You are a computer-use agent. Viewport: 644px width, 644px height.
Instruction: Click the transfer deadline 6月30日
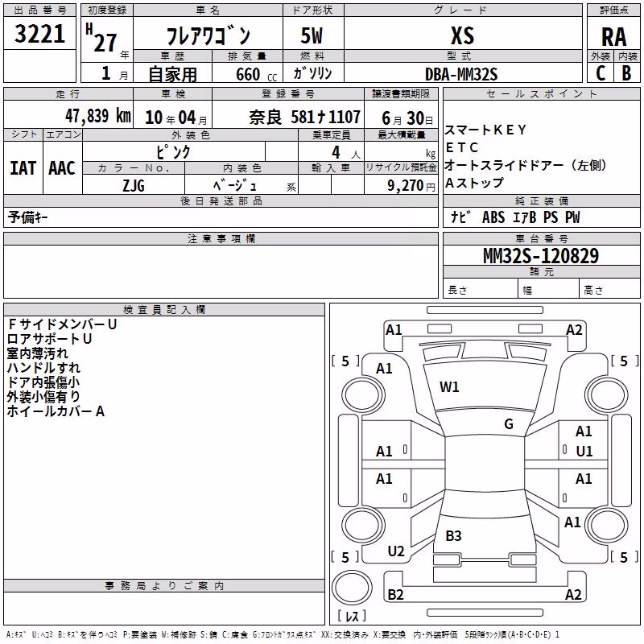407,118
